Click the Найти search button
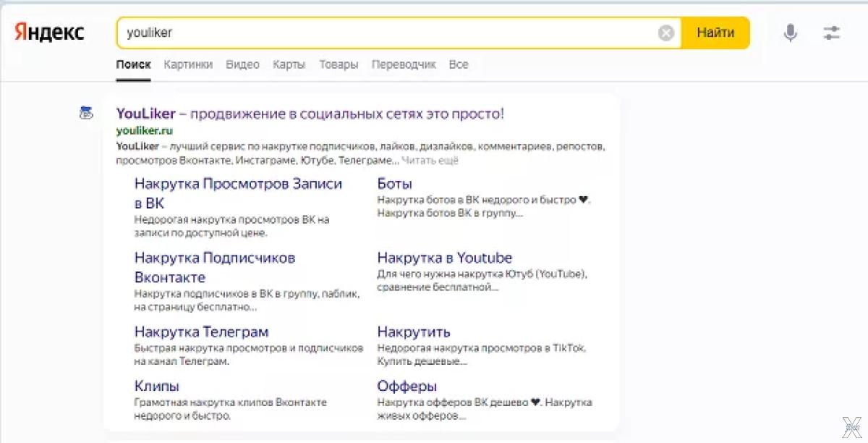The image size is (868, 443). pos(715,33)
